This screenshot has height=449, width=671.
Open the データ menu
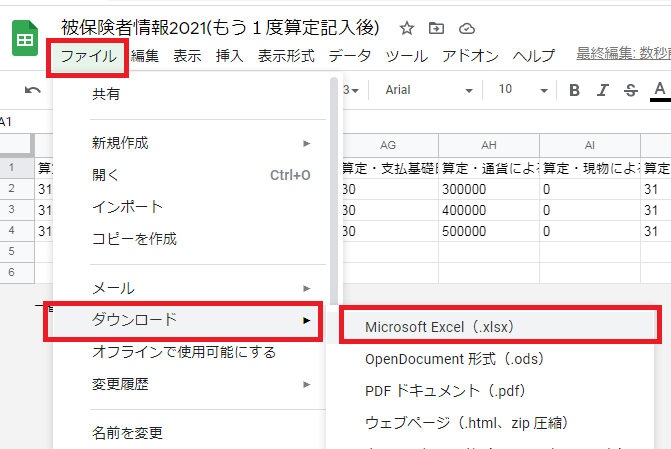click(x=350, y=56)
